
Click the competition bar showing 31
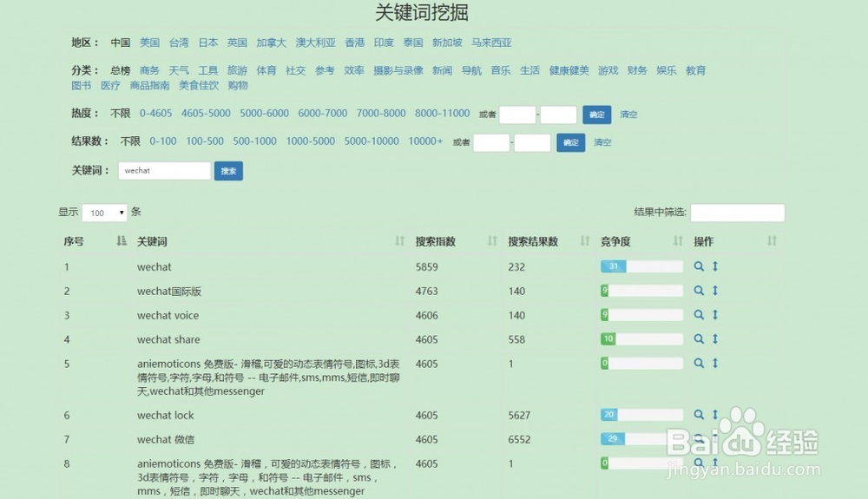pyautogui.click(x=641, y=266)
